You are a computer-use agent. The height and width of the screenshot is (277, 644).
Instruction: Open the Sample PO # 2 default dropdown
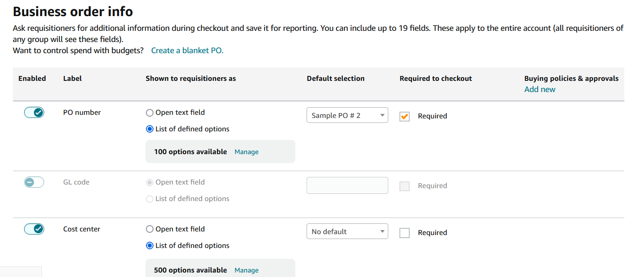pos(347,115)
